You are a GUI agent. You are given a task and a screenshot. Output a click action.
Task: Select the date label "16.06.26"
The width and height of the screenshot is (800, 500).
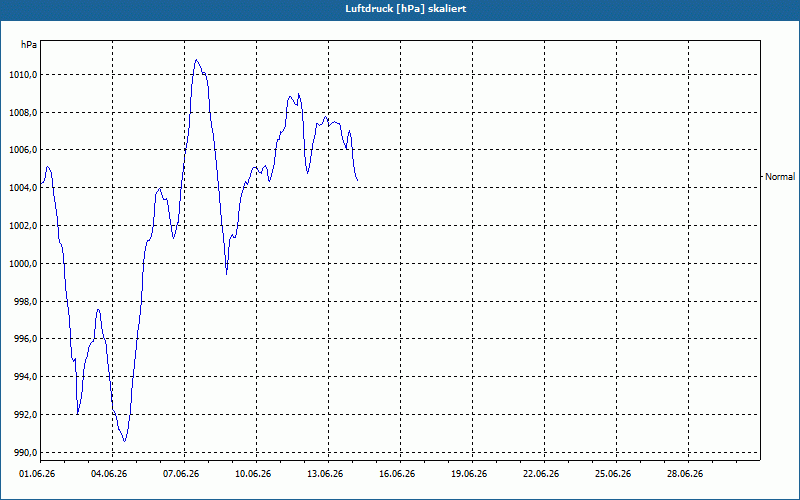[397, 474]
